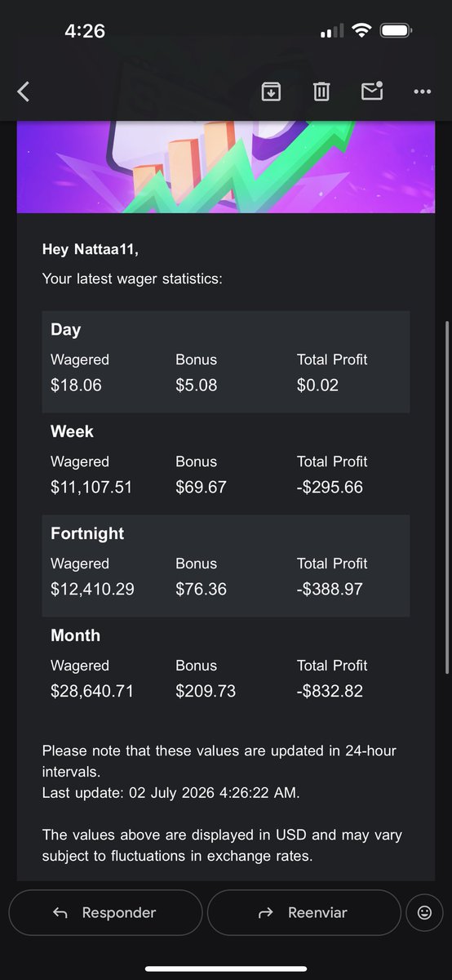
Task: Tap the Day statistics heading
Action: point(66,330)
